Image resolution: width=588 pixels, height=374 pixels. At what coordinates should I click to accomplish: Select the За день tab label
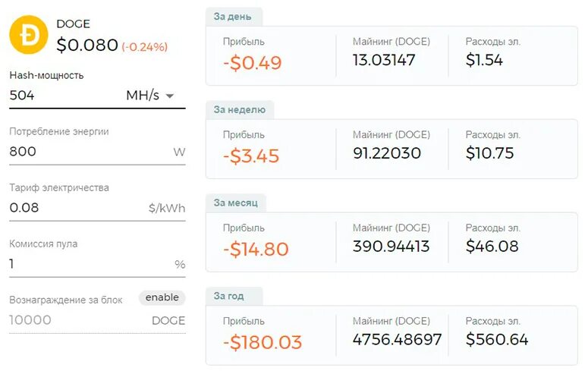pyautogui.click(x=232, y=17)
